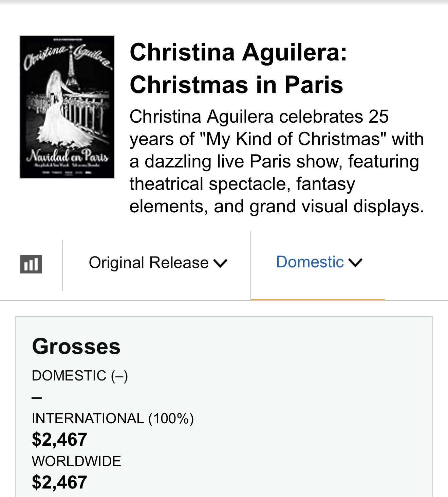This screenshot has height=497, width=448.
Task: Click the DOMESTIC (–) label
Action: [80, 376]
